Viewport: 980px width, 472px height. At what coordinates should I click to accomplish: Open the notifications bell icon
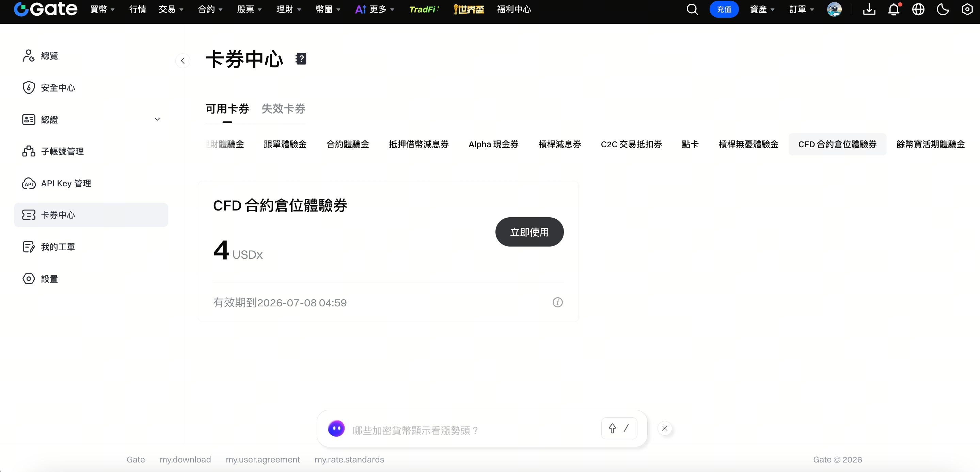894,10
